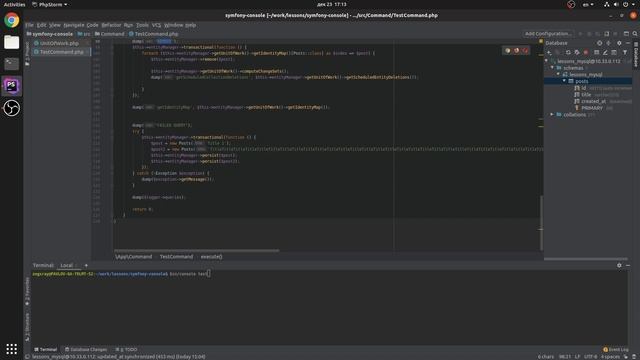Open the Refactor menu
640x360 pixels.
(111, 25)
